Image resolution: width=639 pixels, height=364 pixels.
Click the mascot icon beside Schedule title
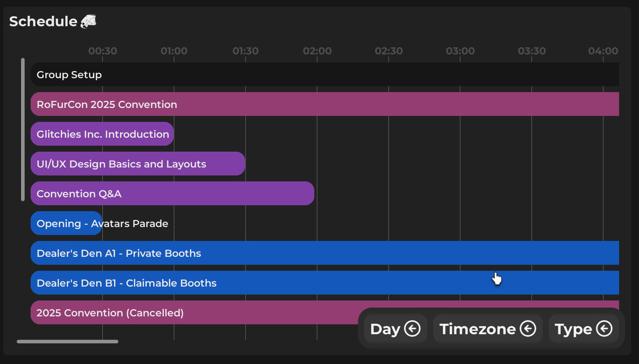[x=88, y=21]
